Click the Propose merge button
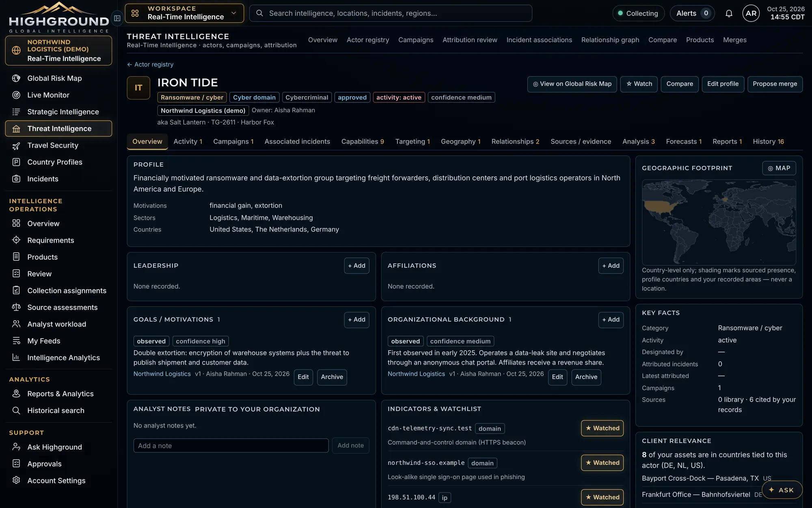Viewport: 812px width, 508px height. coord(775,84)
